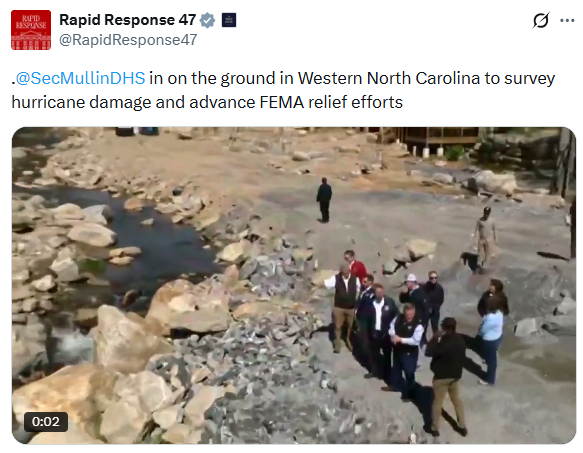The height and width of the screenshot is (453, 583).
Task: Click the dark affiliation badge beside the name
Action: (x=229, y=20)
